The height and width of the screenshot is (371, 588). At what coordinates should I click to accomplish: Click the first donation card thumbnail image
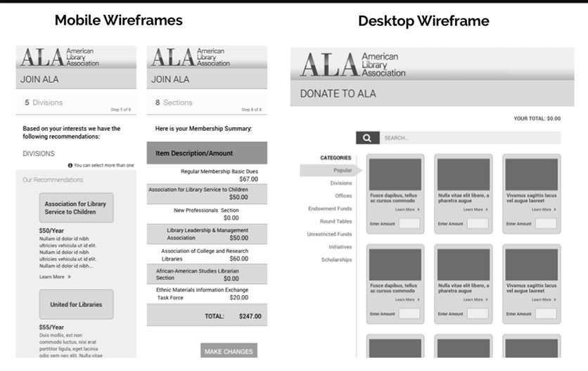tap(395, 174)
